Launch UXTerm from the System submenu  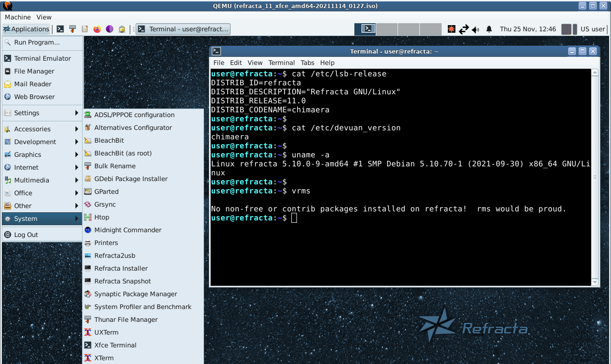(x=143, y=332)
